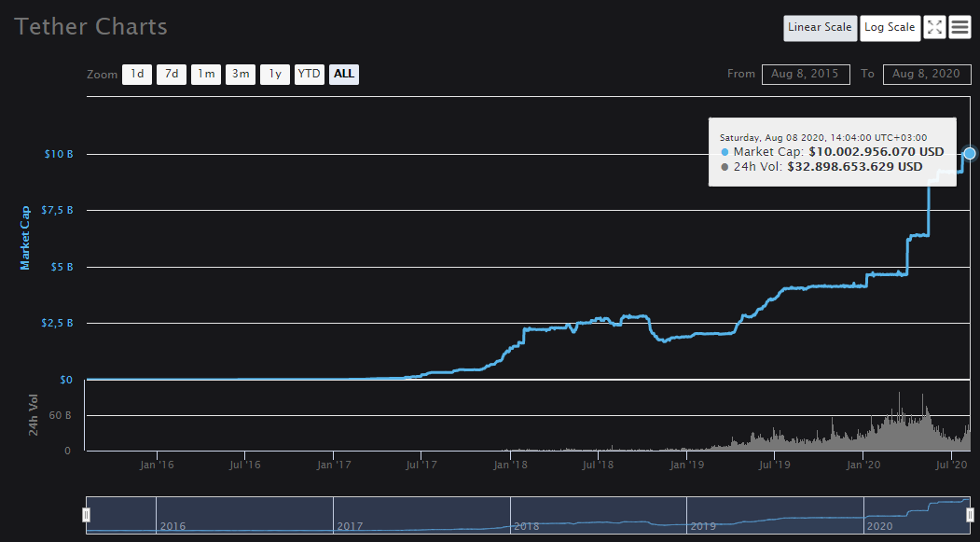Click the $10 B axis label
Image resolution: width=980 pixels, height=542 pixels.
[59, 154]
